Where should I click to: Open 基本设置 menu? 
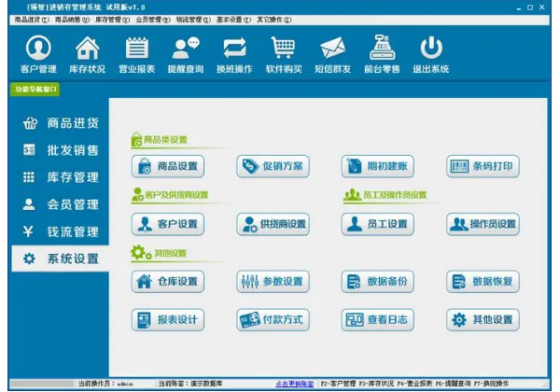[x=233, y=20]
